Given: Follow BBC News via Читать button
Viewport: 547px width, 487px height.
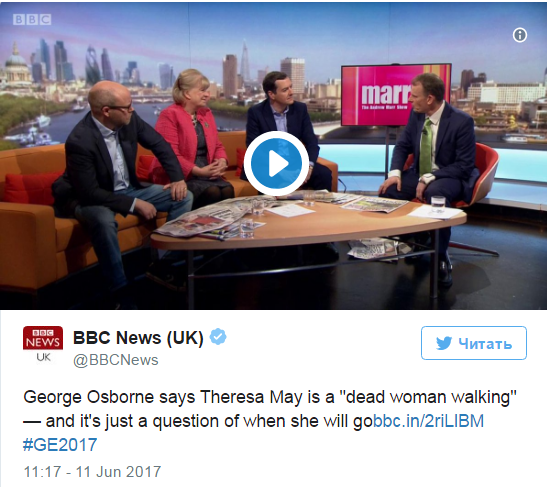Looking at the screenshot, I should [x=474, y=343].
